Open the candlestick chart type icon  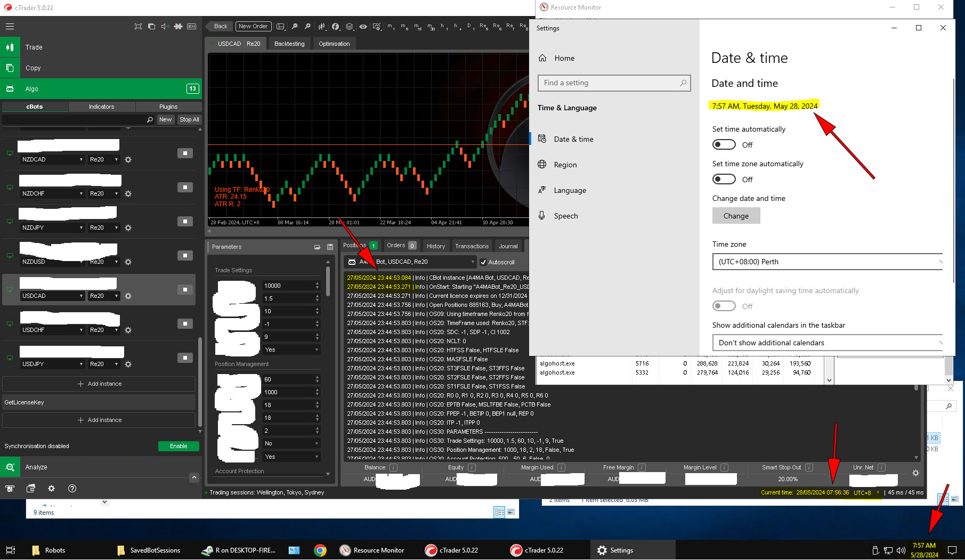[x=321, y=26]
